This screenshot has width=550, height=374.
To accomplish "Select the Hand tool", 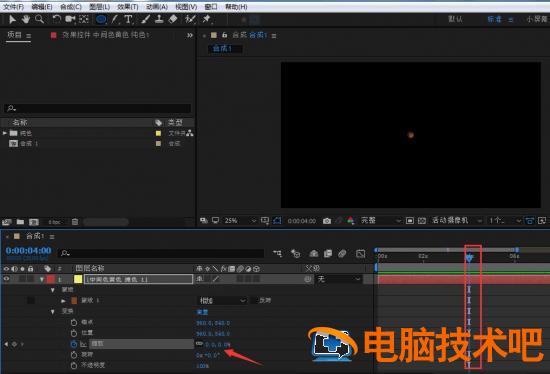I will pos(26,19).
